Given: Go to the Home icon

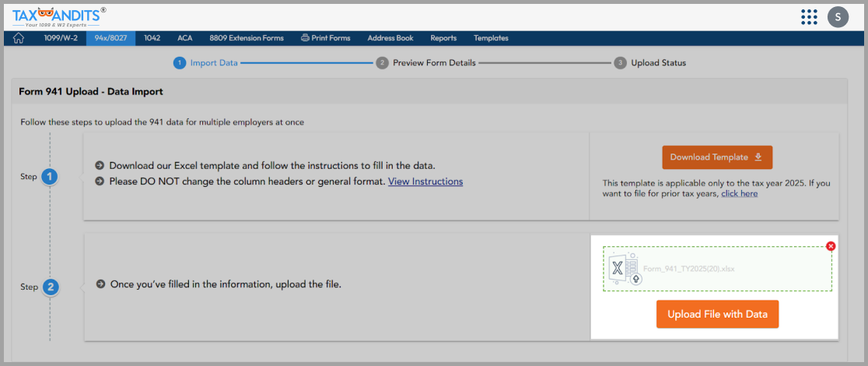Looking at the screenshot, I should (x=19, y=38).
